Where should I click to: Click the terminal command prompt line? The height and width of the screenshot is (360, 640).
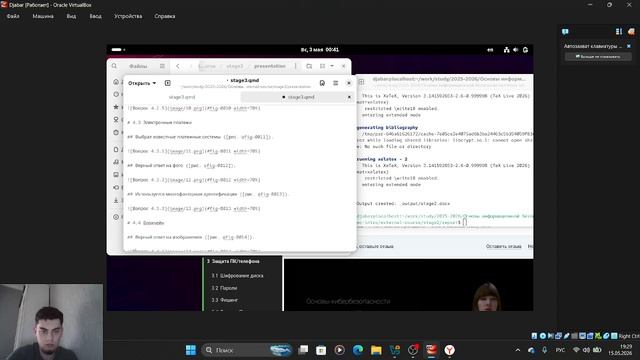click(444, 220)
